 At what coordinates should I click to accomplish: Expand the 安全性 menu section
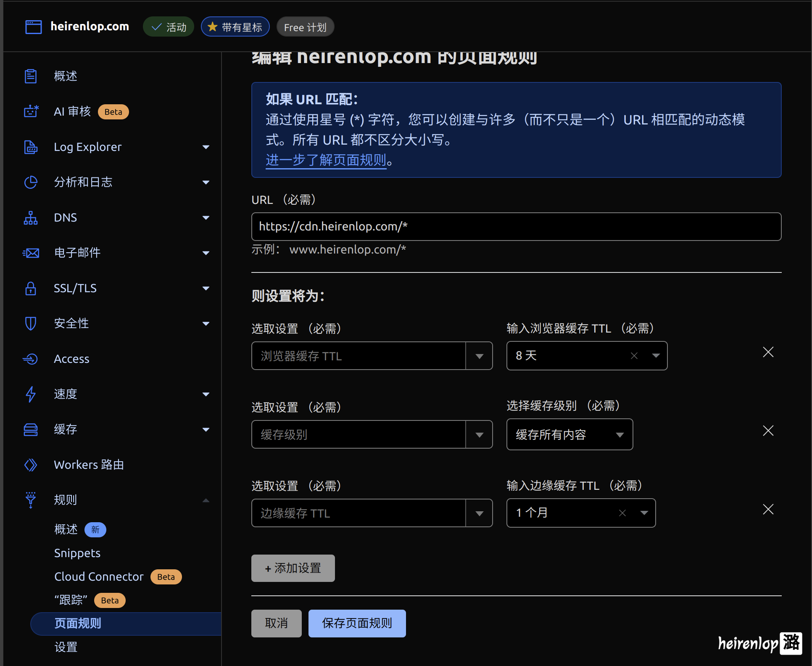pos(206,324)
